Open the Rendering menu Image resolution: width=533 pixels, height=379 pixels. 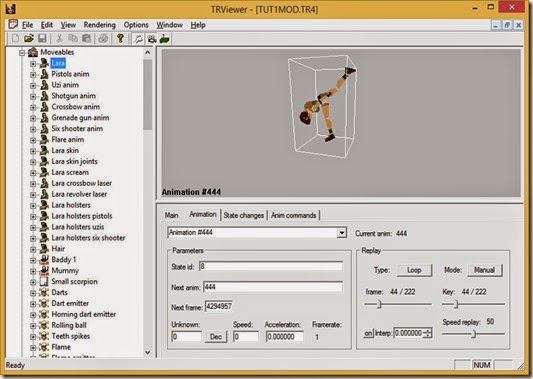point(100,25)
